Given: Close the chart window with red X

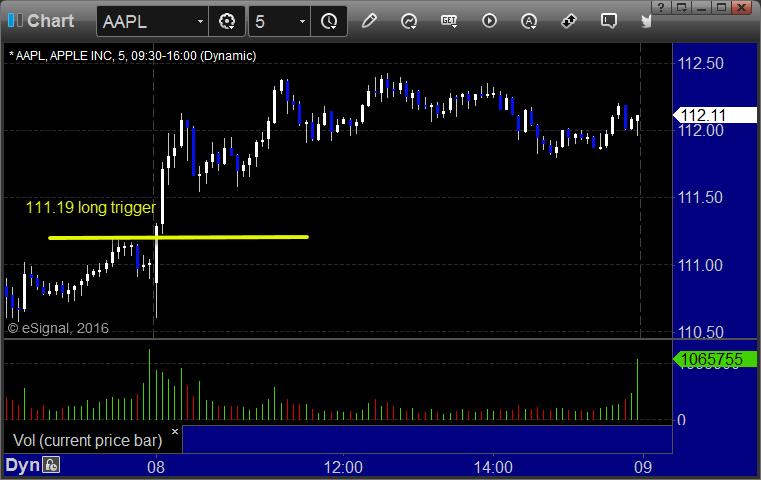Looking at the screenshot, I should pyautogui.click(x=742, y=7).
